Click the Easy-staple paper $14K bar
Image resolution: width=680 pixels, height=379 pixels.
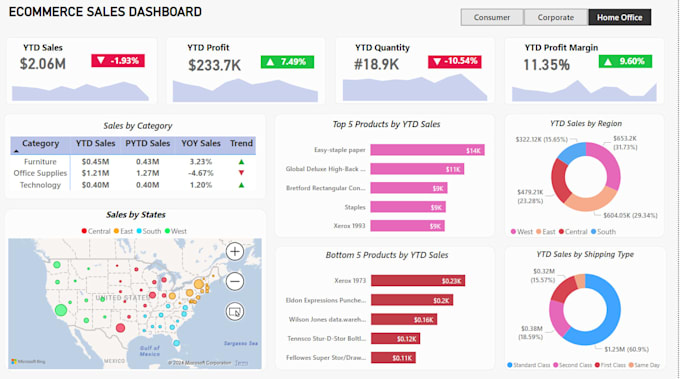click(427, 150)
